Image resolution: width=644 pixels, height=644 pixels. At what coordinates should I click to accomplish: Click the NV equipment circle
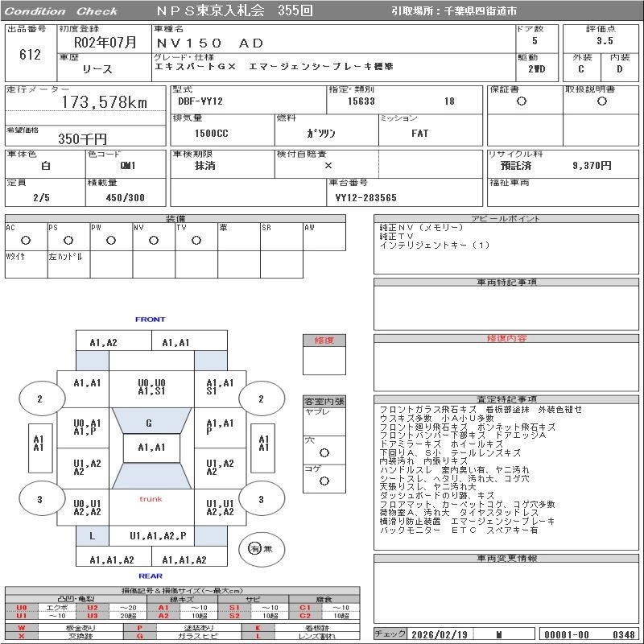(153, 240)
